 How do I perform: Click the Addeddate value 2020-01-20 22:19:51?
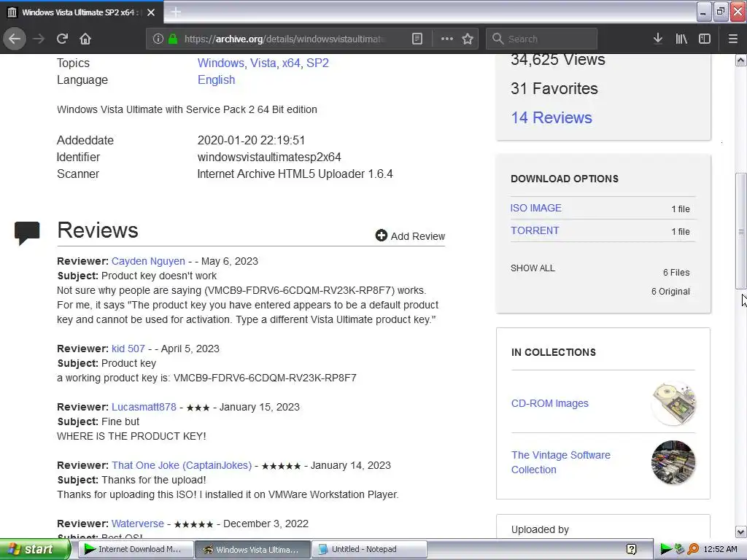click(251, 141)
